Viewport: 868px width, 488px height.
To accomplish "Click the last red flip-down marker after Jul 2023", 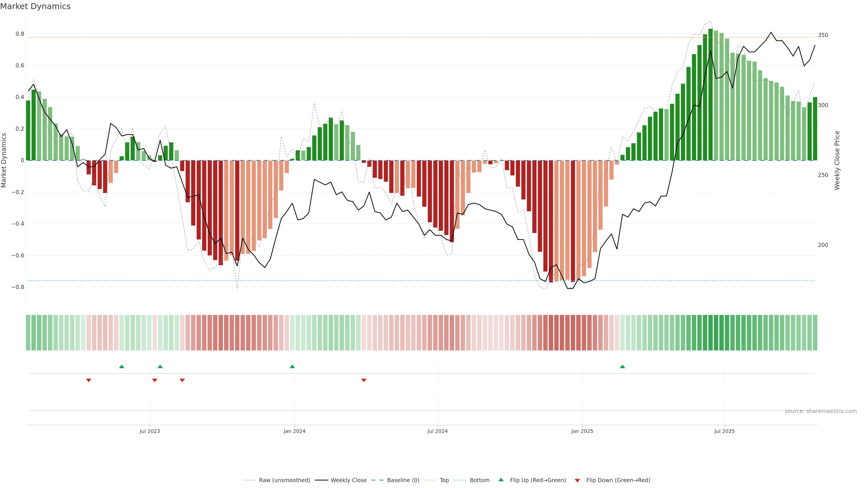I will coord(182,380).
